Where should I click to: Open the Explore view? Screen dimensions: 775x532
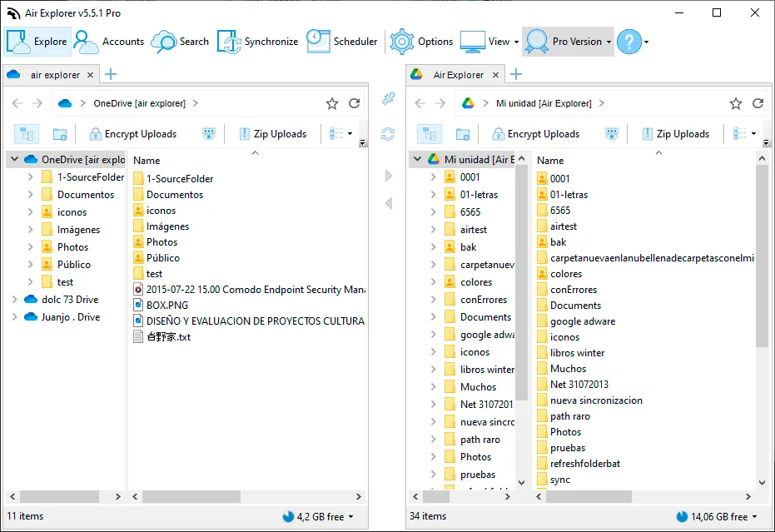click(x=37, y=42)
